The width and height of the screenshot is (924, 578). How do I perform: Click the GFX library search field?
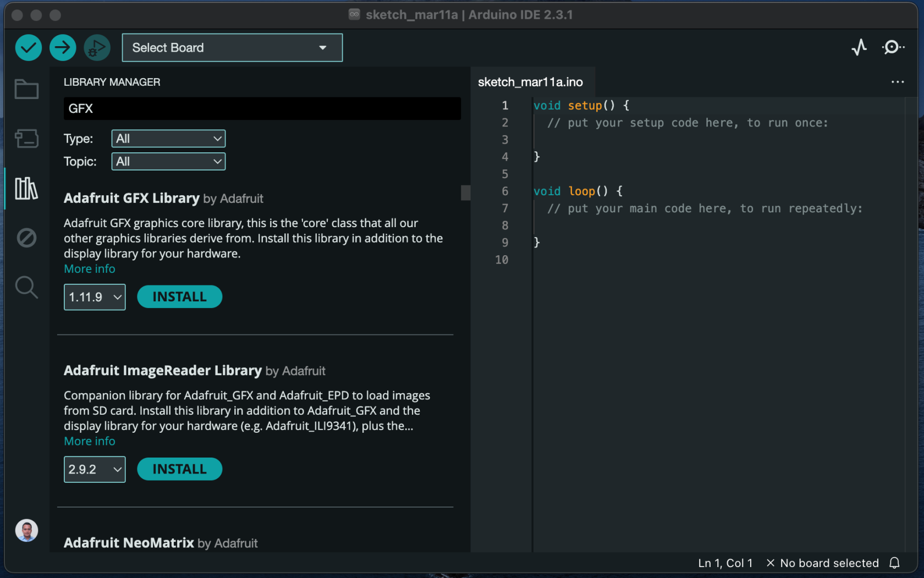[x=262, y=108]
